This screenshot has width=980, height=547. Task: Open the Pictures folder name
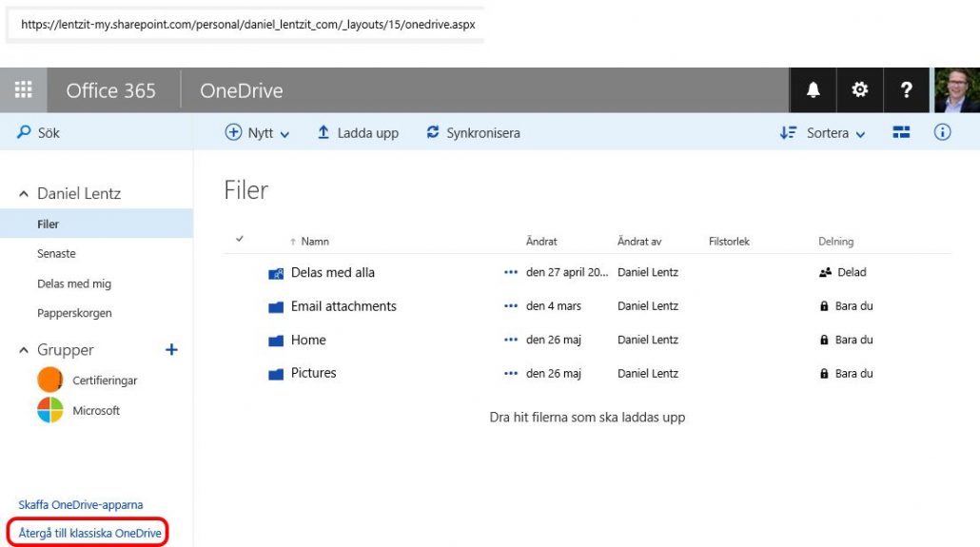313,373
